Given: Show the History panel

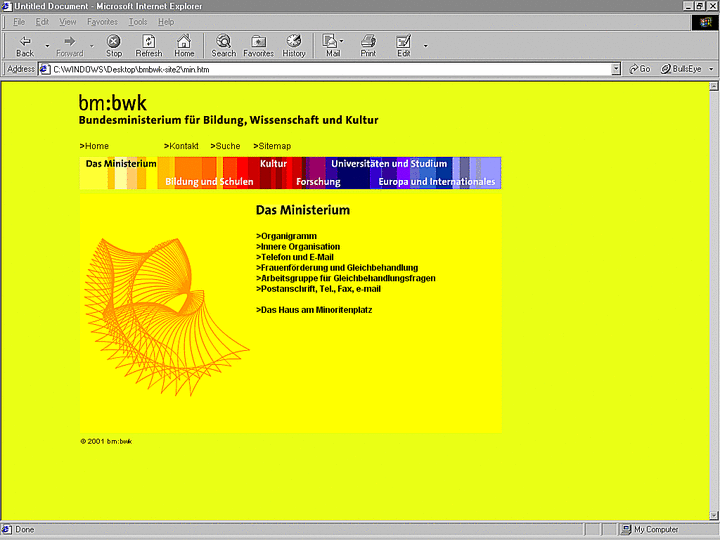Looking at the screenshot, I should click(x=294, y=46).
